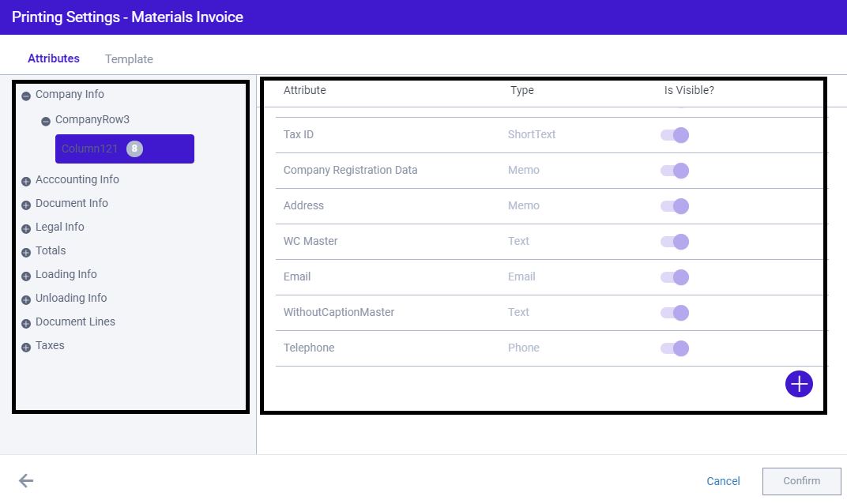Screen dimensions: 847x504
Task: Click the round plus add attribute button
Action: 799,384
